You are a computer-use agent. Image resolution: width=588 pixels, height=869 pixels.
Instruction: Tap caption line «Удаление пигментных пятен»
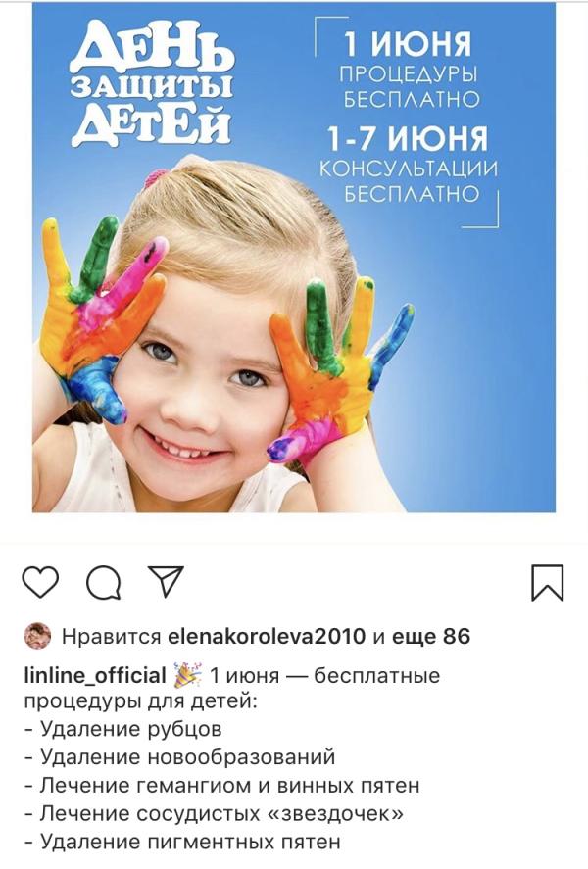coord(182,842)
